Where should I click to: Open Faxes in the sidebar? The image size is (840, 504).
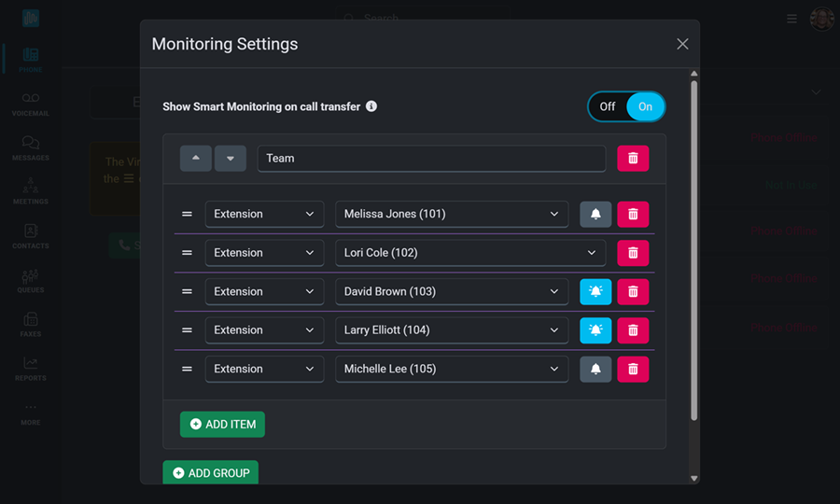pos(31,325)
